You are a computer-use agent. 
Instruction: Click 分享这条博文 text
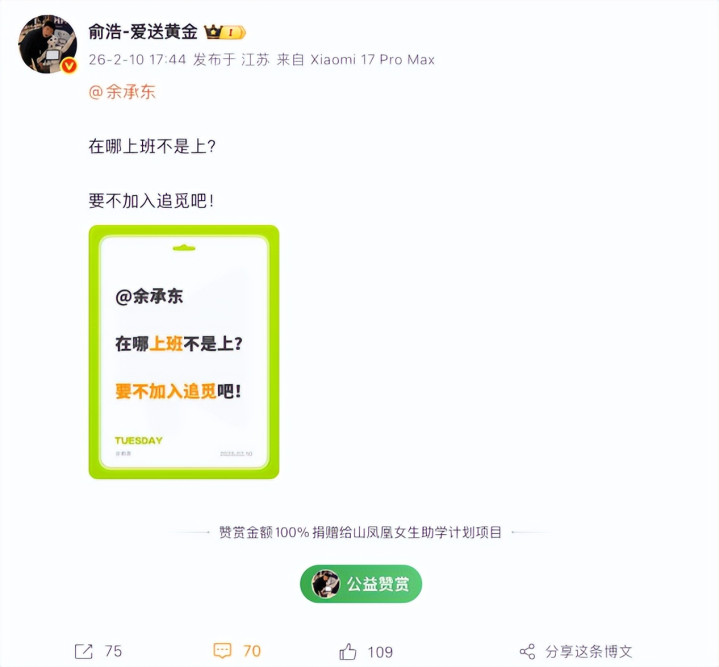589,651
